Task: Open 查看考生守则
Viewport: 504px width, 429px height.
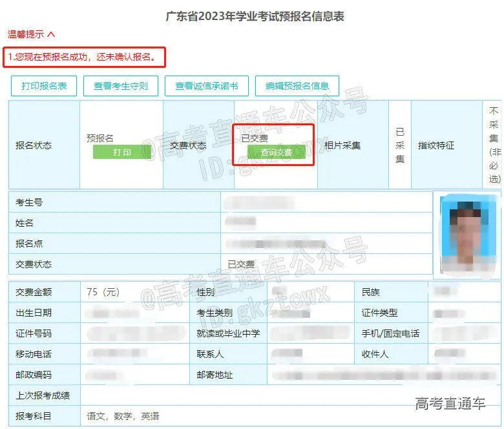Action: (x=121, y=86)
